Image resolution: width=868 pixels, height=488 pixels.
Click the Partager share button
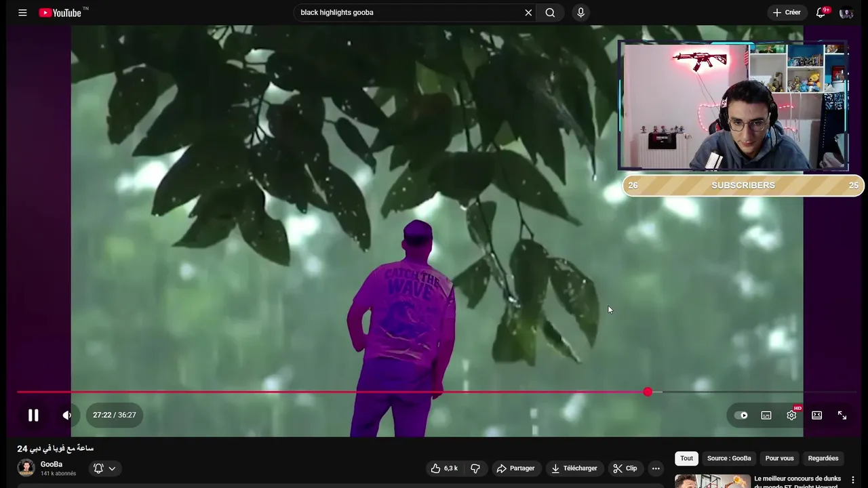[515, 468]
